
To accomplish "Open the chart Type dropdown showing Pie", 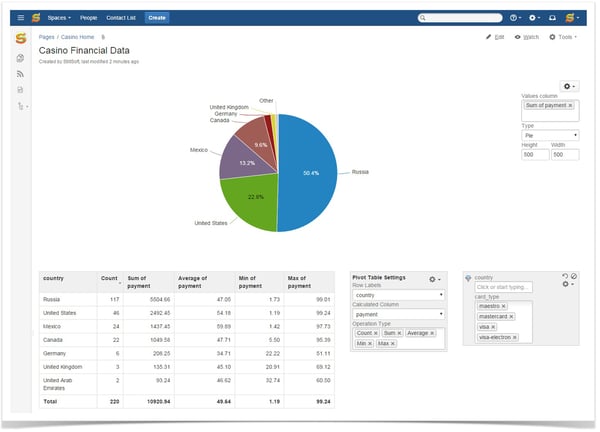I will point(550,135).
